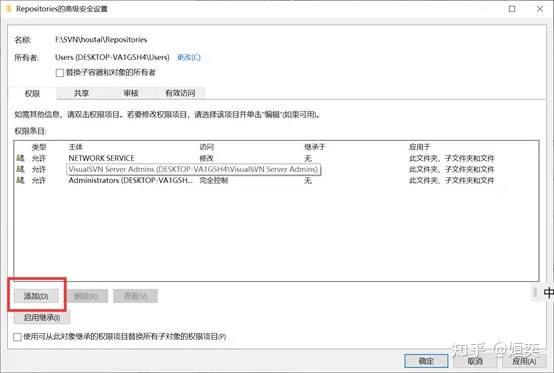554x373 pixels.
Task: Click the path F:\SVN\houtai\Repositories
Action: pyautogui.click(x=101, y=40)
